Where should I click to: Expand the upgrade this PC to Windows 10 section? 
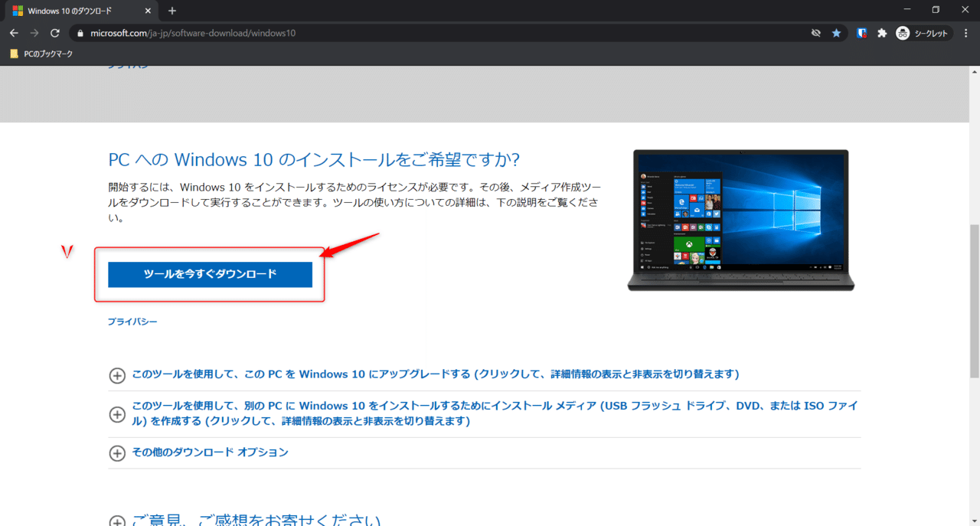coord(117,375)
